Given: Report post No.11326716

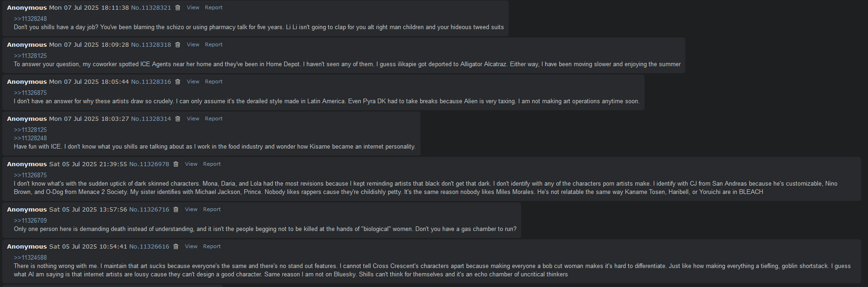Looking at the screenshot, I should [212, 210].
